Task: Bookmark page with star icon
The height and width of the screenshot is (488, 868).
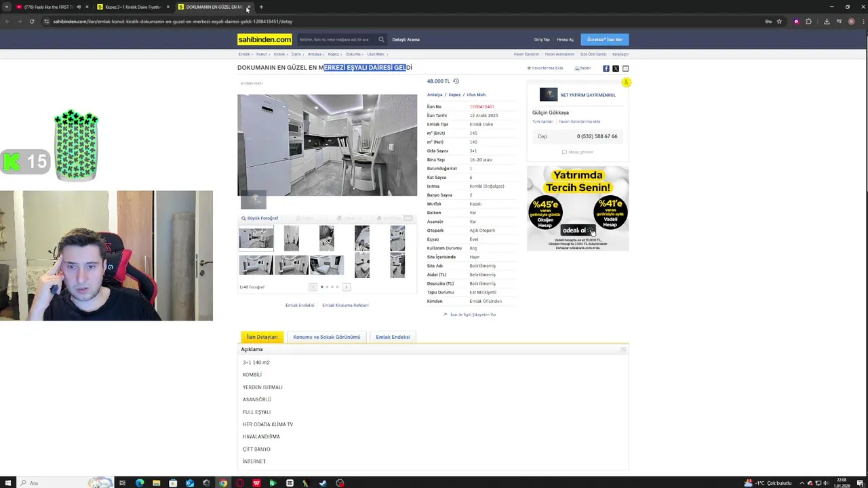Action: 779,22
